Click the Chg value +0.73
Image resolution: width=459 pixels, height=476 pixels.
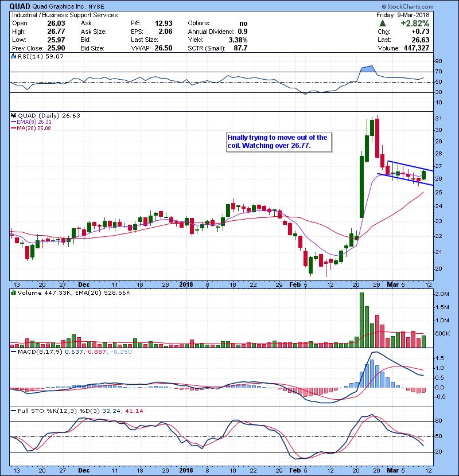point(421,32)
